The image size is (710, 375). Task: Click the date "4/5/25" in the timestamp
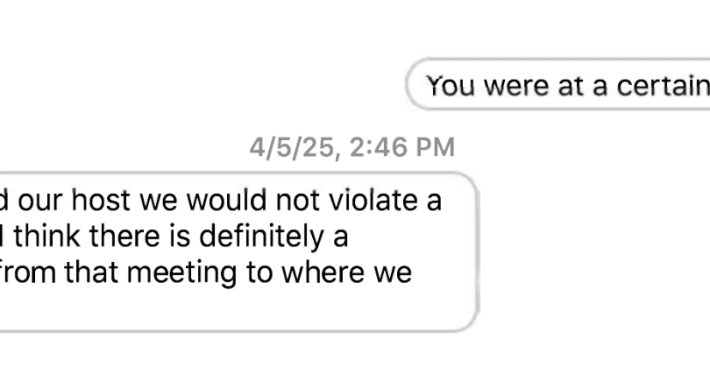pos(292,148)
